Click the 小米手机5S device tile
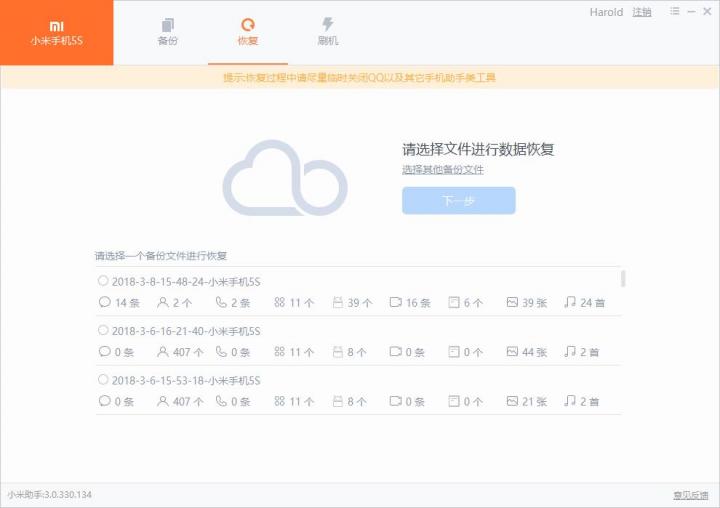The image size is (720, 508). click(56, 33)
